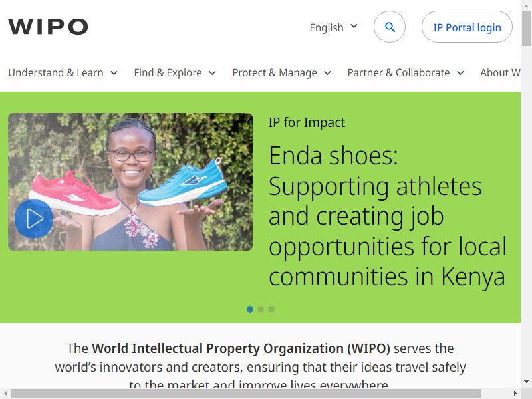
Task: Open the English language dropdown
Action: 333,27
